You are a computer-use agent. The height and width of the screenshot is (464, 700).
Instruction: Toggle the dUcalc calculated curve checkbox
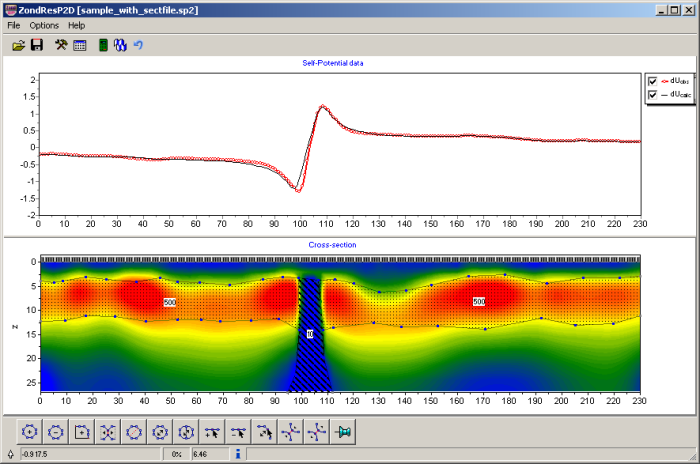click(652, 95)
